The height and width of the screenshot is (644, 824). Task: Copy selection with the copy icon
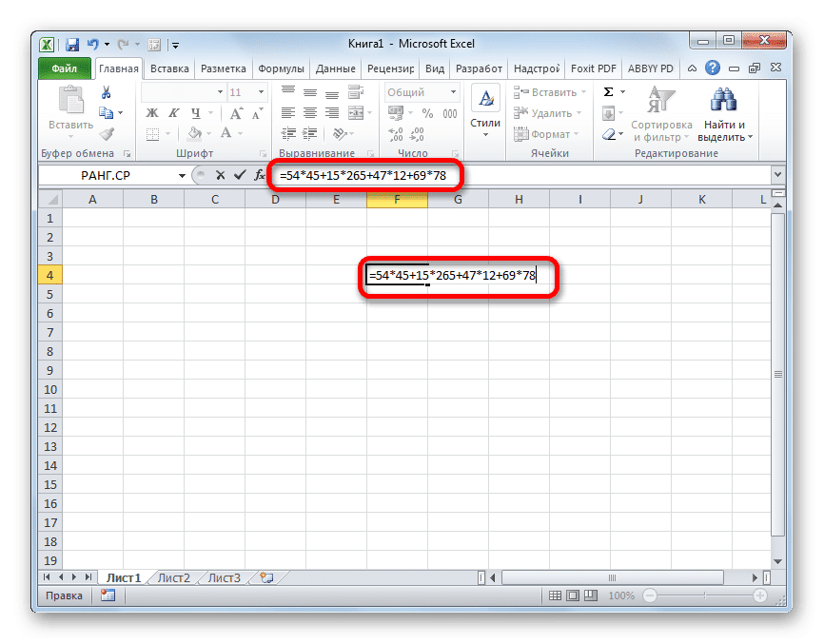tap(107, 112)
